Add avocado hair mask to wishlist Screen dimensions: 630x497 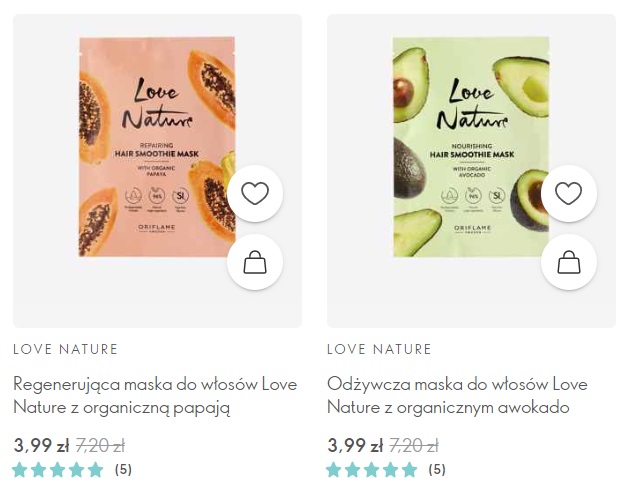point(569,193)
